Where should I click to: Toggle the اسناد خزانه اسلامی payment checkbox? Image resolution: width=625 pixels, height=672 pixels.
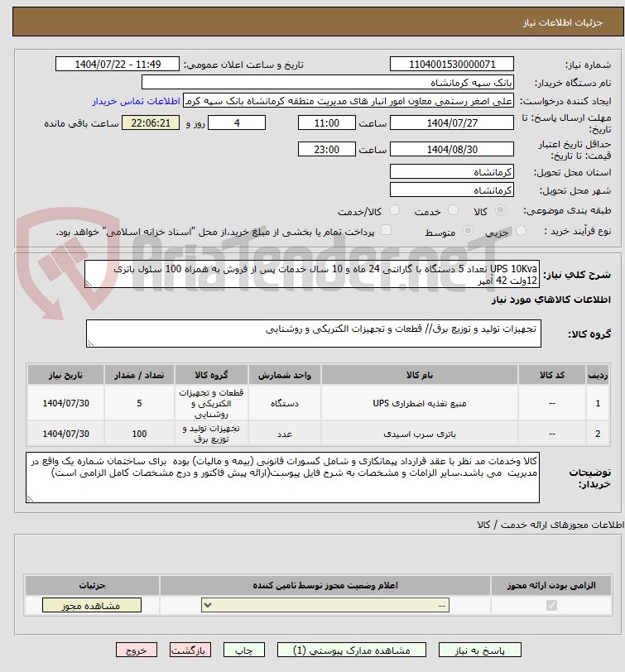(x=387, y=230)
